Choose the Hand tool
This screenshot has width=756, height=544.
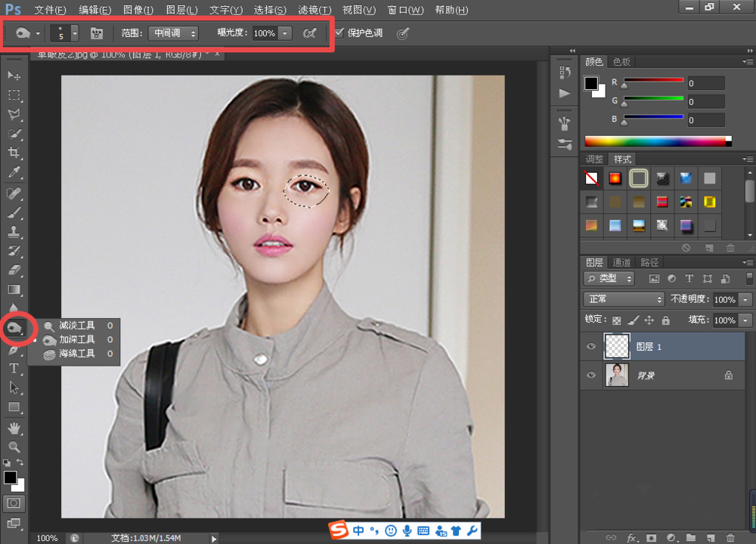coord(14,428)
